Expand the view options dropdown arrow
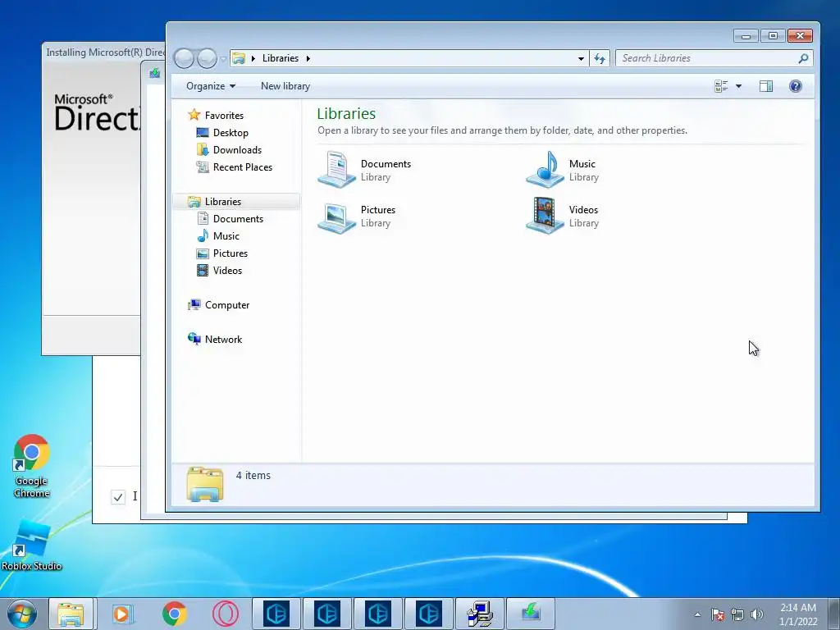840x630 pixels. [x=739, y=86]
